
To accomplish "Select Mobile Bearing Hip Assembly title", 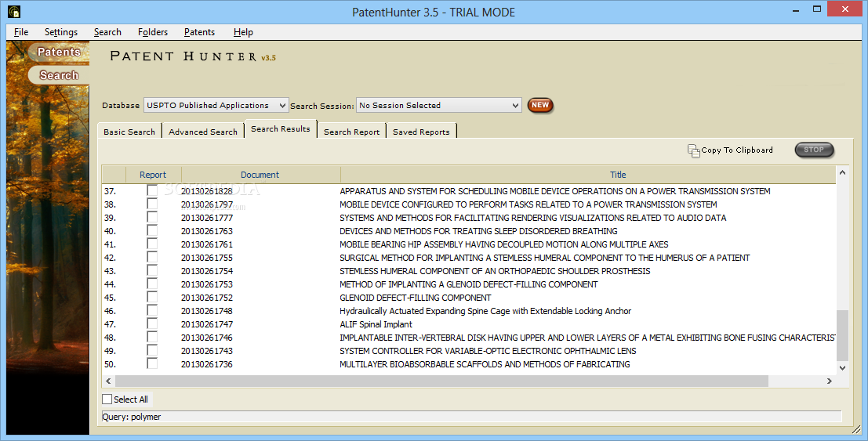I will click(x=503, y=244).
